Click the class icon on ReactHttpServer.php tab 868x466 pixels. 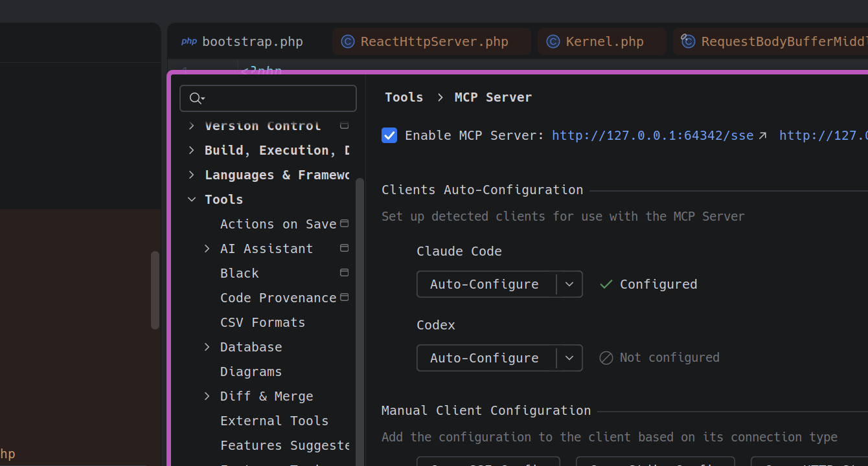coord(348,41)
